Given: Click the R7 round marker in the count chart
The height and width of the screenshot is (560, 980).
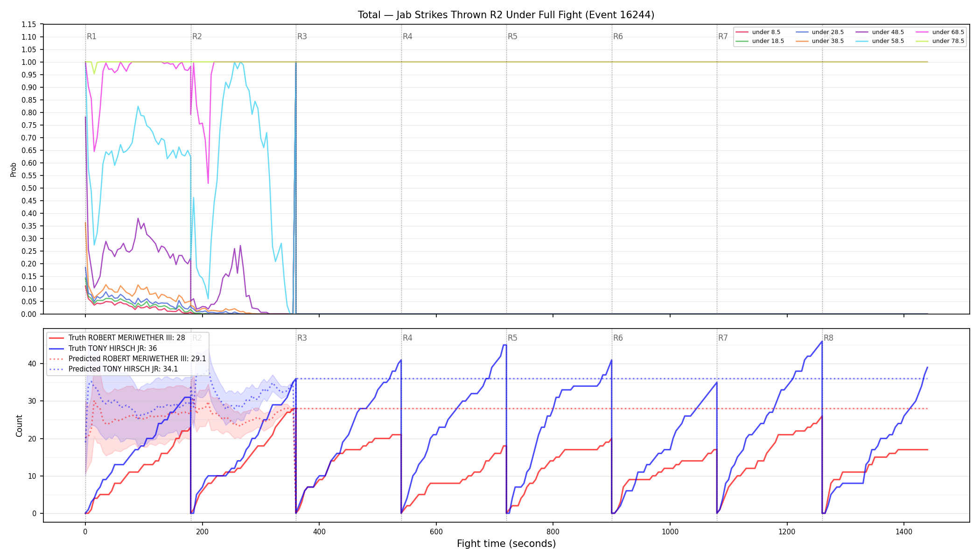Looking at the screenshot, I should coord(723,338).
